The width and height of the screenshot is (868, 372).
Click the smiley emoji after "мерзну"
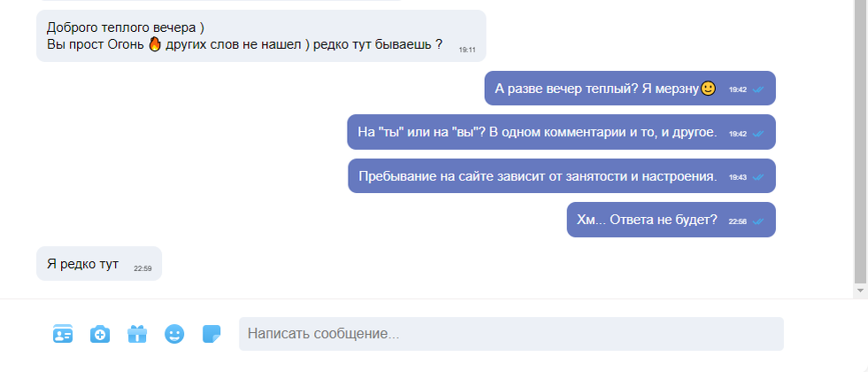tap(708, 89)
